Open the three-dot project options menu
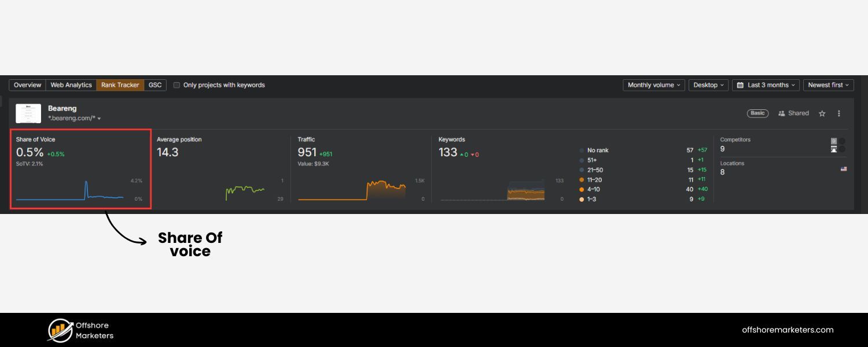The width and height of the screenshot is (868, 347). point(839,113)
